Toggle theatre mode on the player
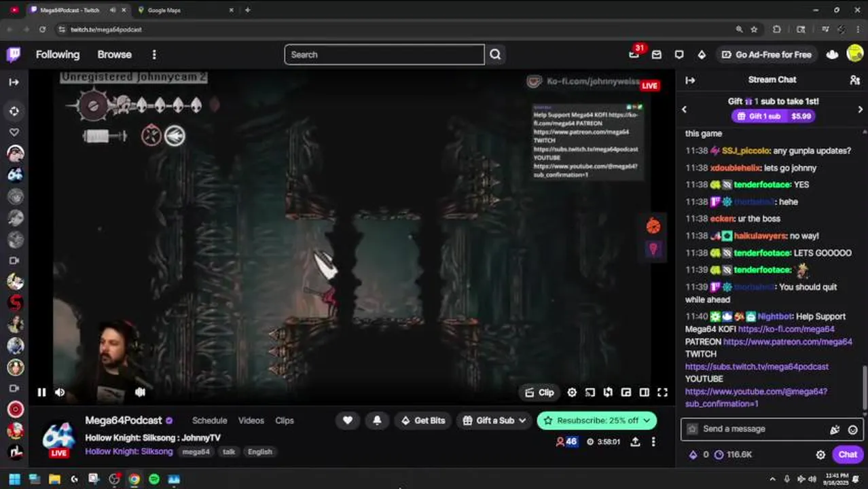868x489 pixels. pos(644,393)
